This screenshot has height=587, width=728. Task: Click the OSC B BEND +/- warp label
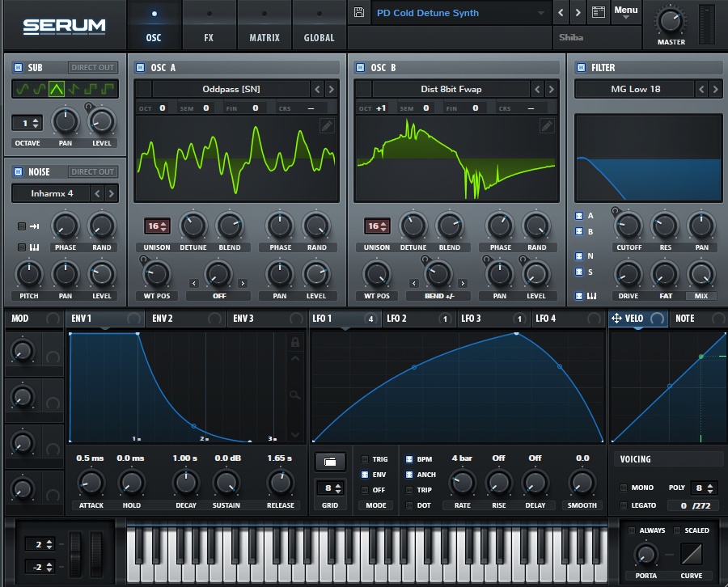coord(438,296)
